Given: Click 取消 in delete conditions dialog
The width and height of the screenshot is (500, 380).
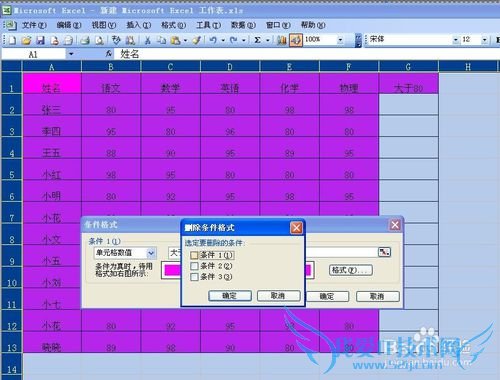Looking at the screenshot, I should coord(278,296).
